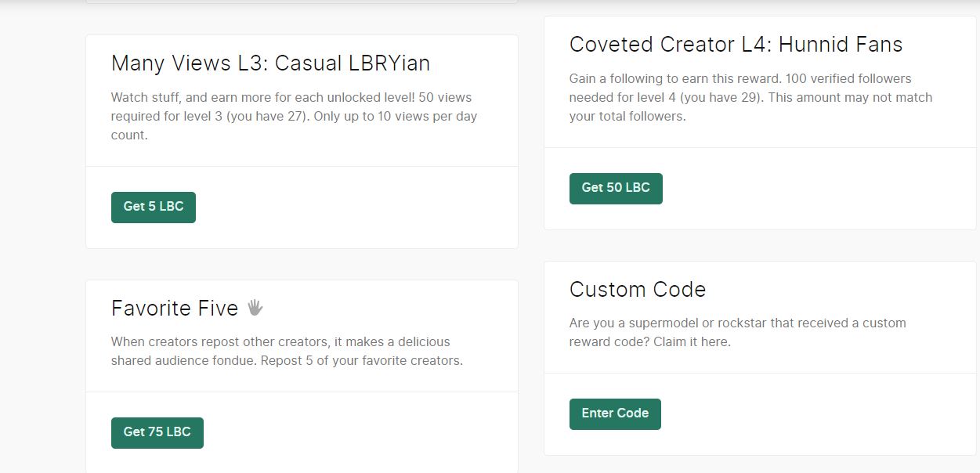Image resolution: width=980 pixels, height=473 pixels.
Task: Click the Coveted Creator L4: Hunnid Fans title
Action: tap(736, 45)
